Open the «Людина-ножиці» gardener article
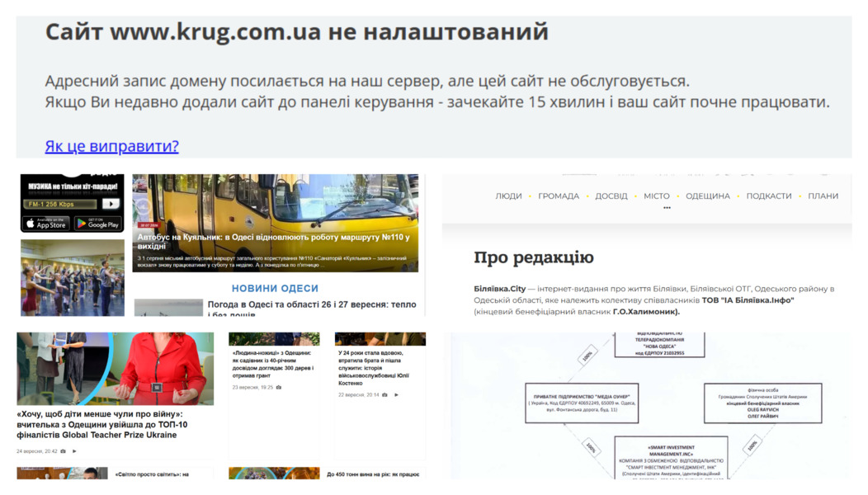868x495 pixels. pos(271,364)
